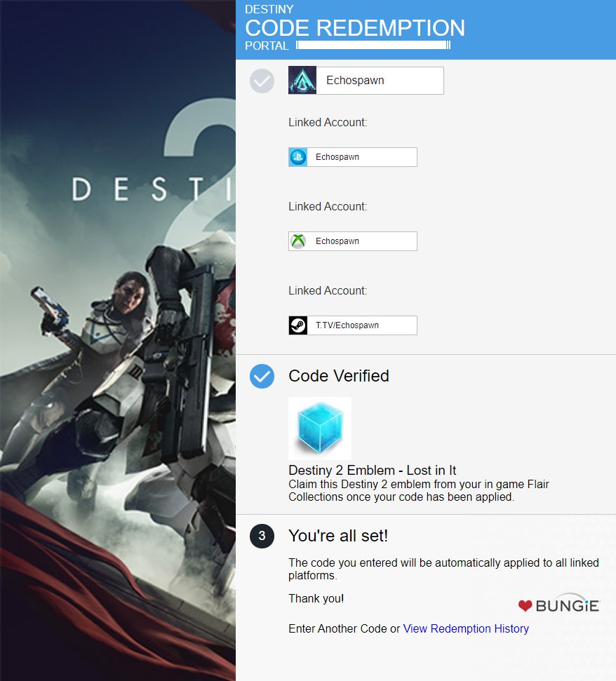Select the main Echospawn profile field

[x=366, y=81]
